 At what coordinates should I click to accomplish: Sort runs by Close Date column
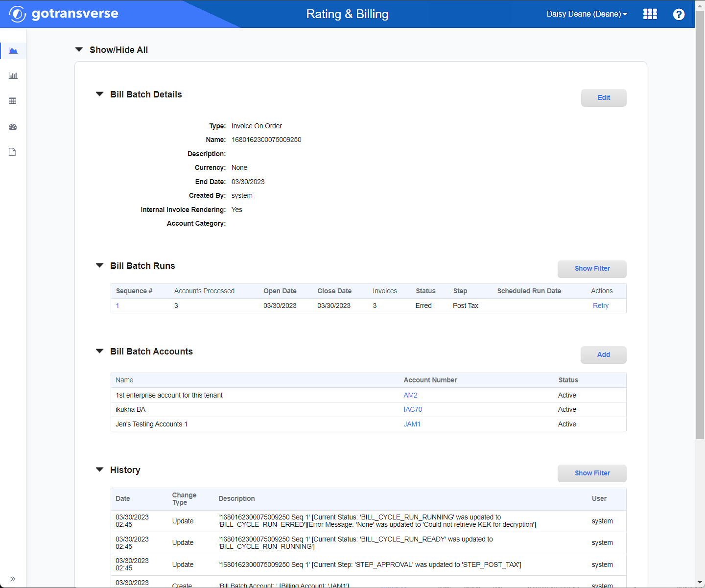pos(334,291)
